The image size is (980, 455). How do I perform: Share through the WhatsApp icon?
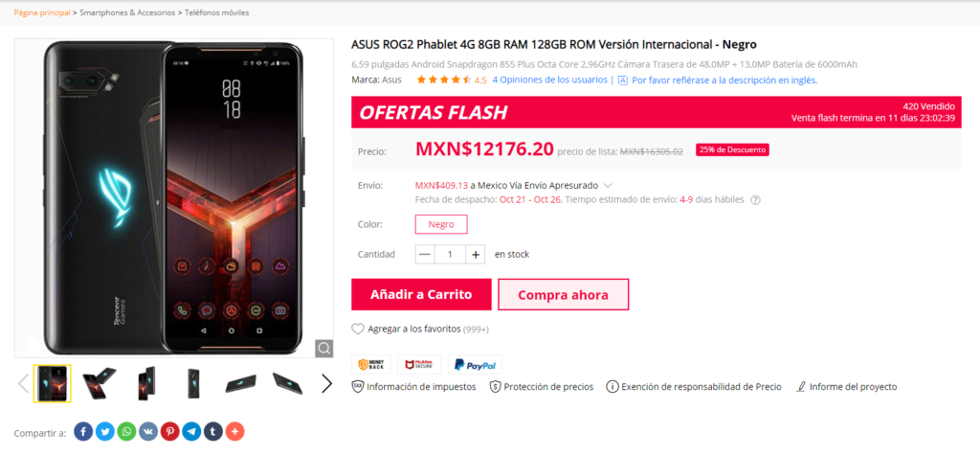coord(127,431)
